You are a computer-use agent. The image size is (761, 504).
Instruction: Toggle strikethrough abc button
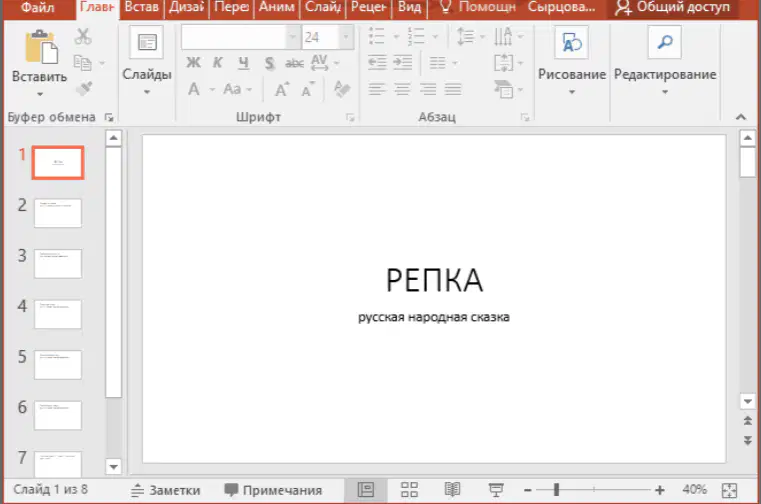pyautogui.click(x=294, y=63)
